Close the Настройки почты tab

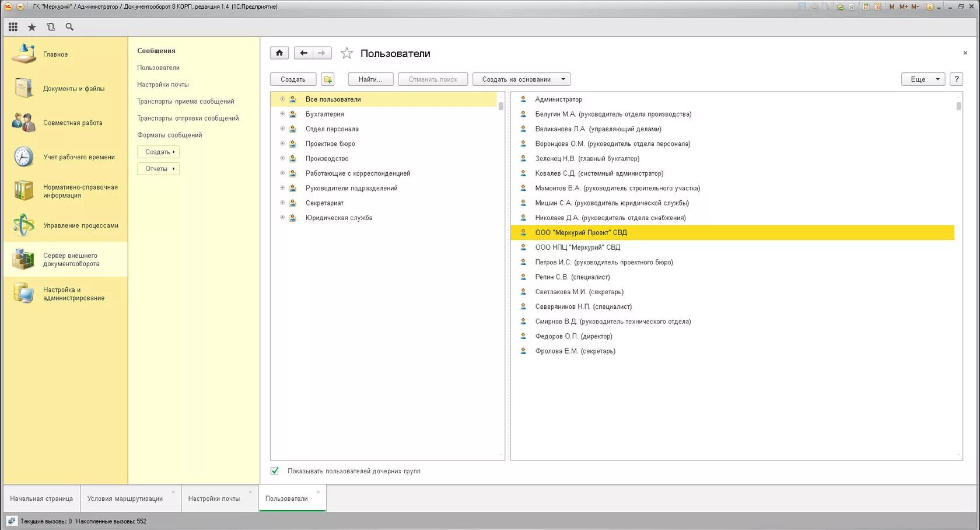pos(250,492)
